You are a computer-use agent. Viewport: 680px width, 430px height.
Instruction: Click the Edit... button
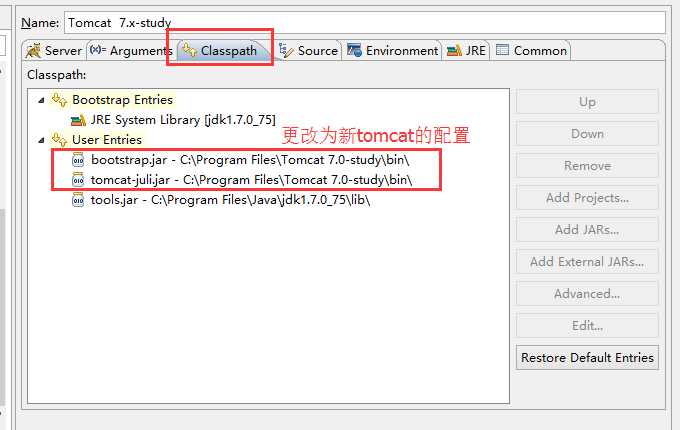[587, 326]
